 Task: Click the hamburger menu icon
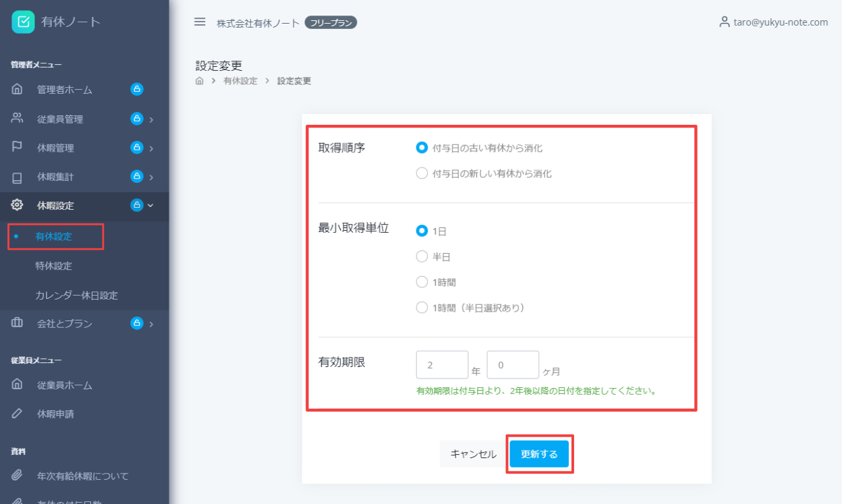(200, 21)
